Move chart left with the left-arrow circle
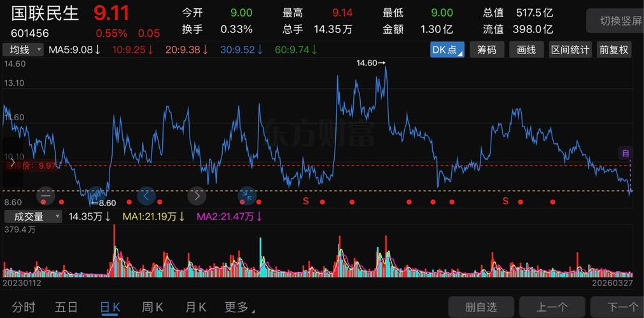 (146, 196)
